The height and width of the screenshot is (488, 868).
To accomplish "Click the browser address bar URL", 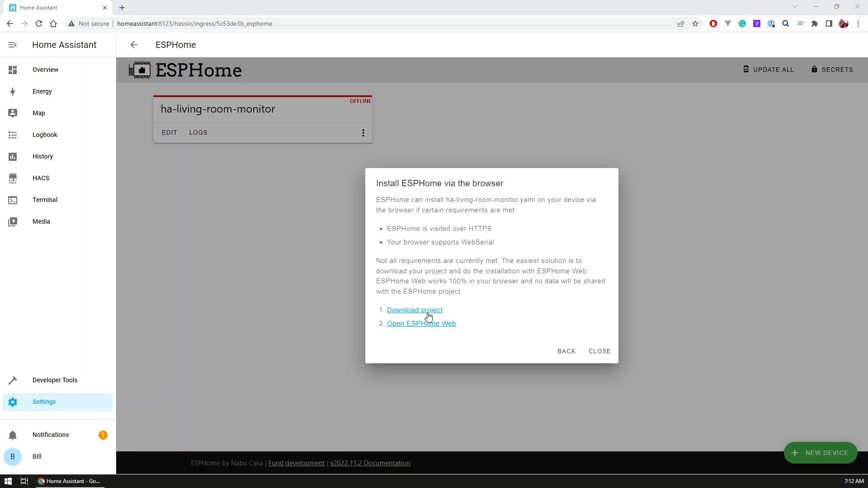I will (194, 23).
